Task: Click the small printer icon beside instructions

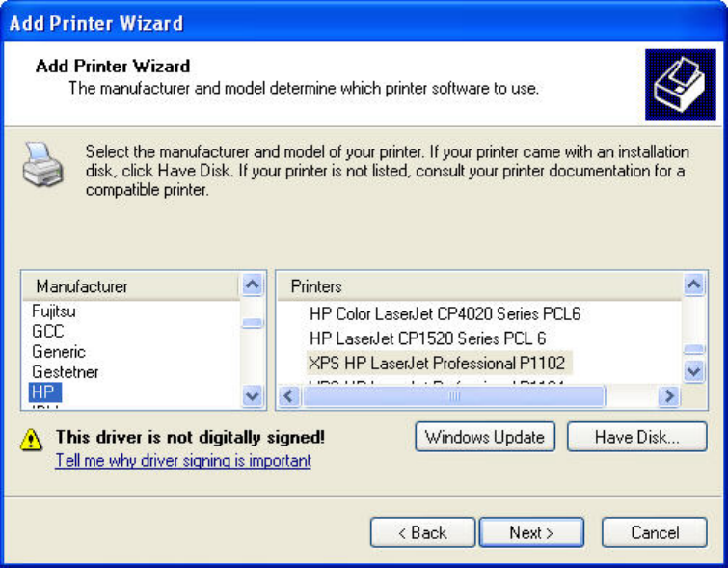Action: [42, 165]
